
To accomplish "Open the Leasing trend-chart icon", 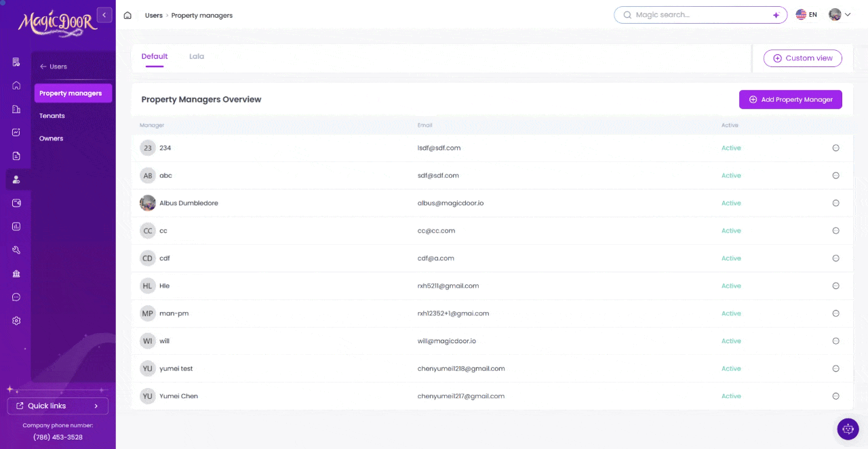I will (16, 132).
